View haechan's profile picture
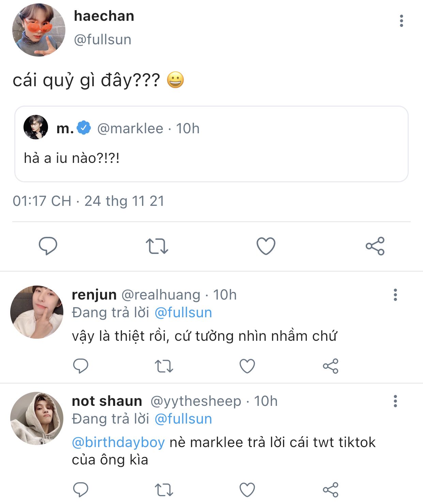 (x=38, y=30)
